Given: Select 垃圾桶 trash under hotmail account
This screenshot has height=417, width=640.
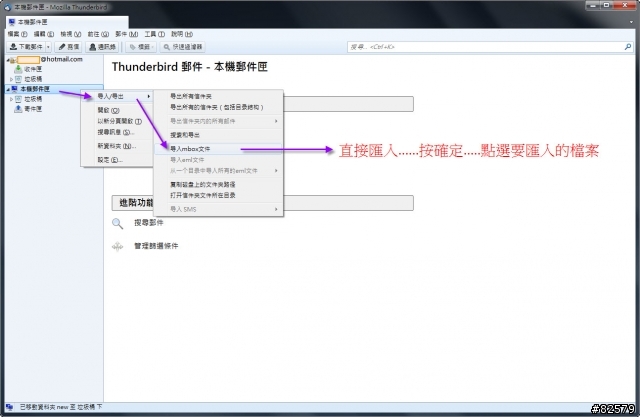Looking at the screenshot, I should click(x=33, y=79).
